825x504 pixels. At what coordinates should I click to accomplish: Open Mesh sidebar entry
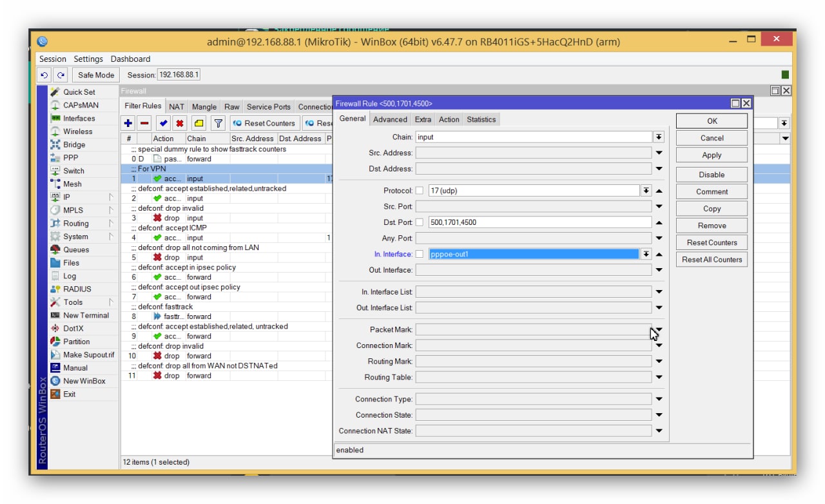(72, 184)
